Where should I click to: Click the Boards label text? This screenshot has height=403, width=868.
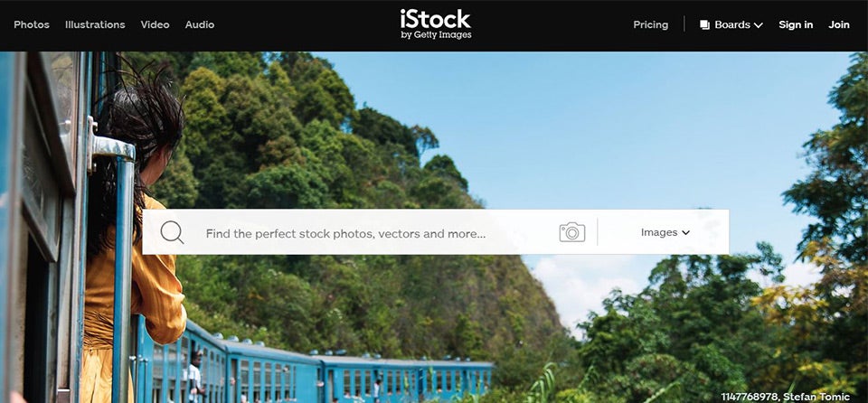(731, 25)
